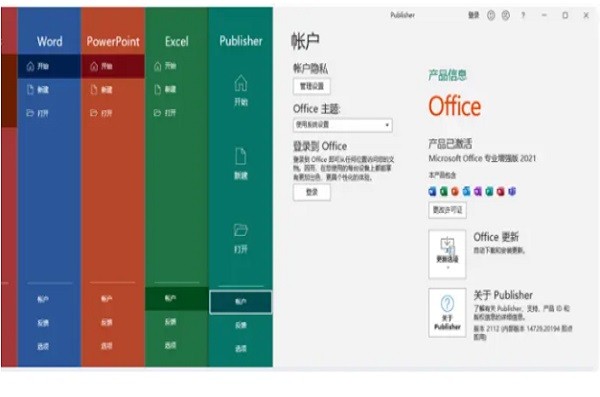Select 反馈 in the Publisher panel
This screenshot has height=397, width=600.
point(241,325)
